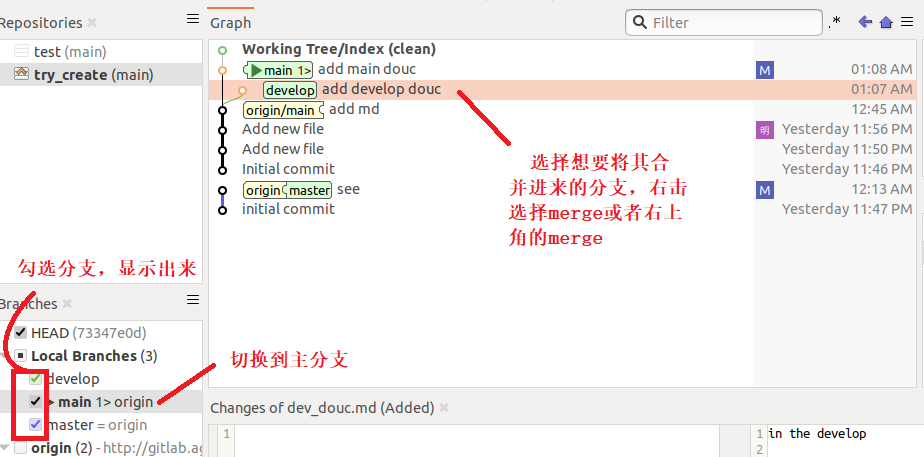Image resolution: width=924 pixels, height=457 pixels.
Task: Select the develop branch label on graph
Action: coord(290,90)
